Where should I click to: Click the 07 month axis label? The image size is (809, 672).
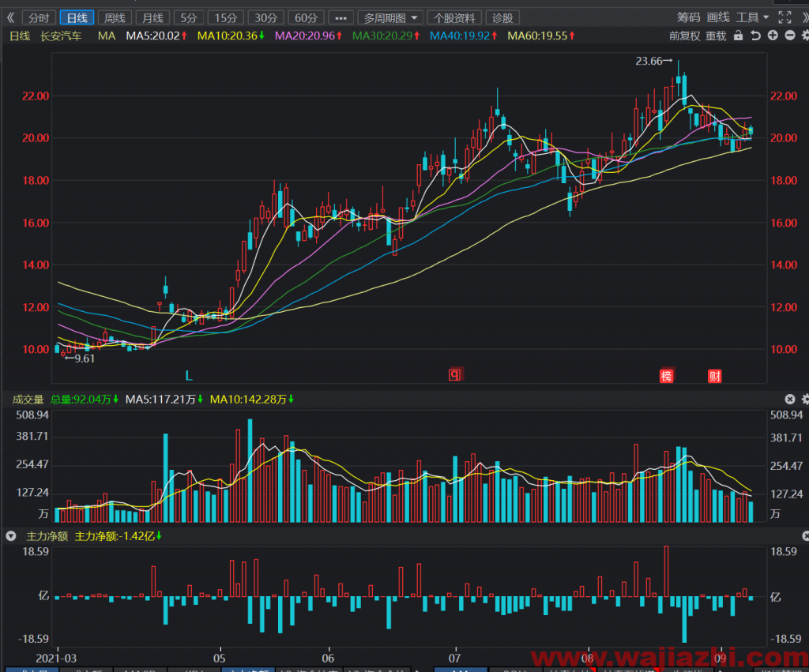click(454, 658)
